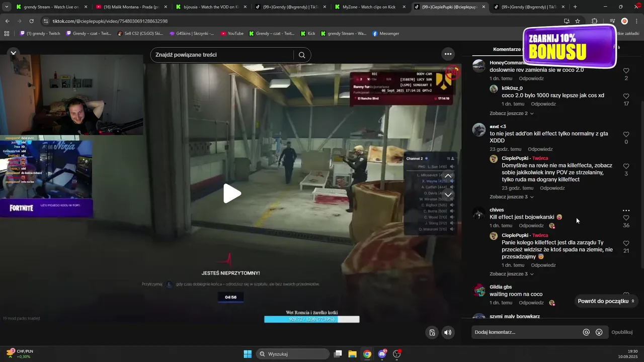Viewport: 644px width, 362px height.
Task: Reload the page
Action: [31, 21]
